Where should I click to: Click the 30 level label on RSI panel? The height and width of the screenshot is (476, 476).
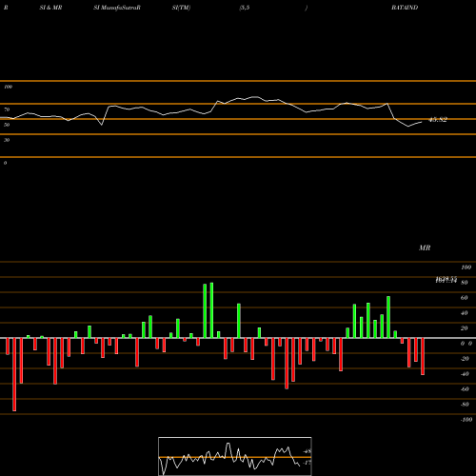click(7, 140)
